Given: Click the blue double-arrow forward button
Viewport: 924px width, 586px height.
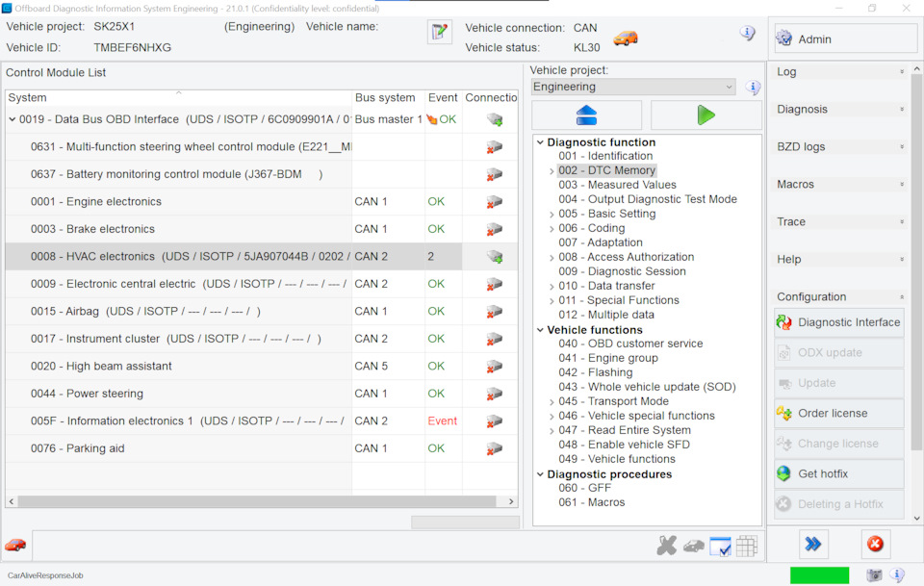Looking at the screenshot, I should [x=813, y=545].
